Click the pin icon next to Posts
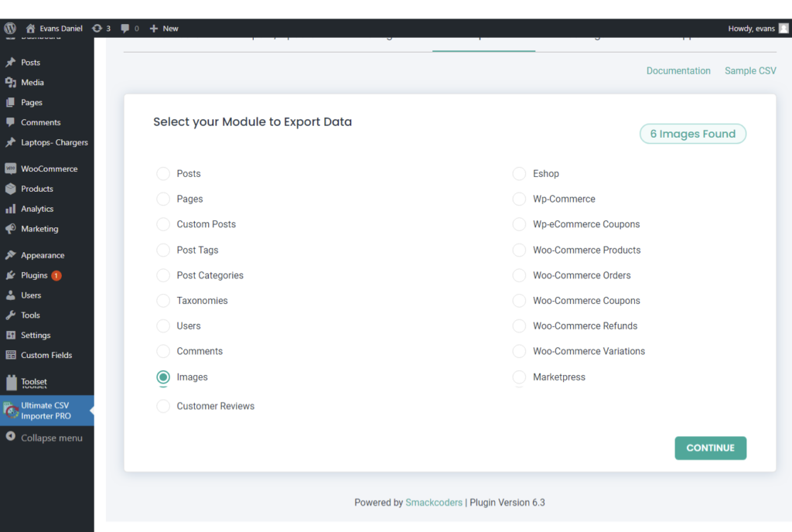The height and width of the screenshot is (532, 792). pyautogui.click(x=11, y=62)
